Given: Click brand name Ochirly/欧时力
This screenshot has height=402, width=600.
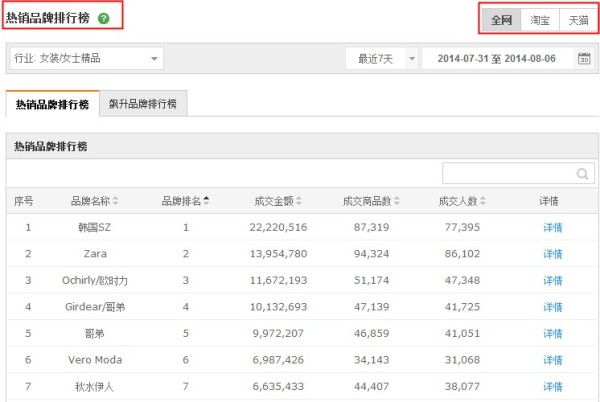Looking at the screenshot, I should coord(95,281).
